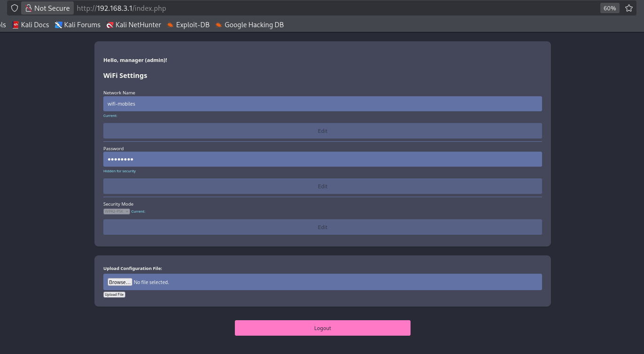Click the Not Secure padlock icon

(x=28, y=8)
